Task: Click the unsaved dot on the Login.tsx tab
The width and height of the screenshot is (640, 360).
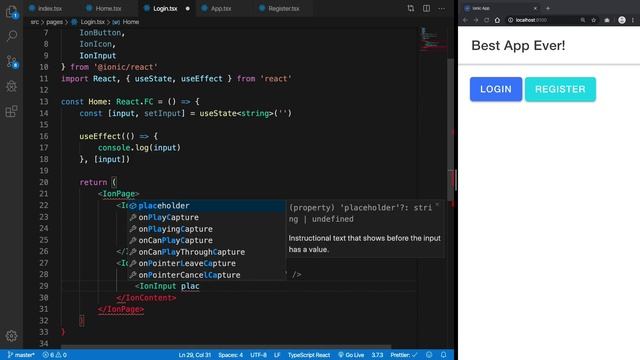Action: pos(187,8)
